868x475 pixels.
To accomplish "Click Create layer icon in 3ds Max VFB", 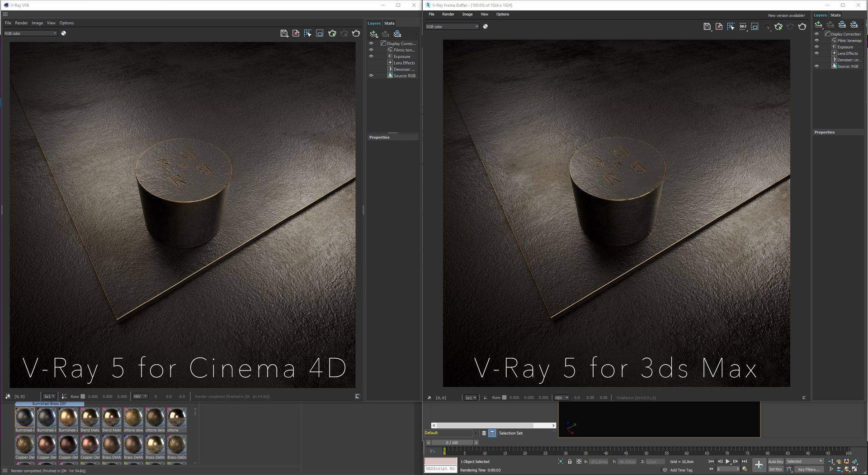I will click(x=819, y=24).
